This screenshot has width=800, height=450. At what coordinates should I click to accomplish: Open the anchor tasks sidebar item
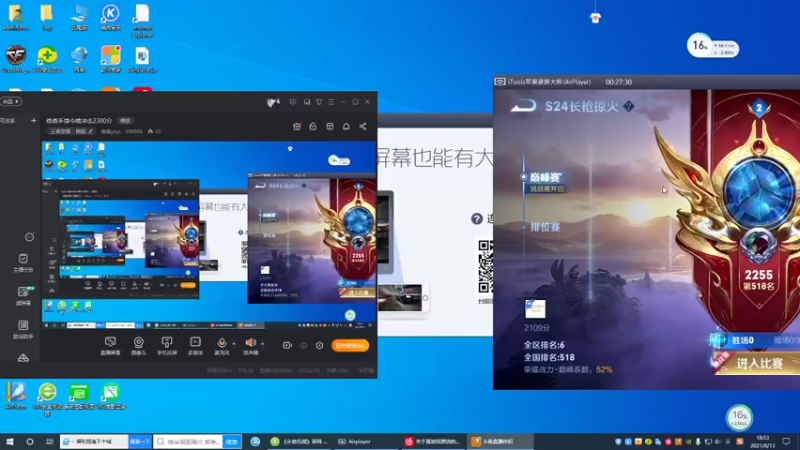point(23,262)
